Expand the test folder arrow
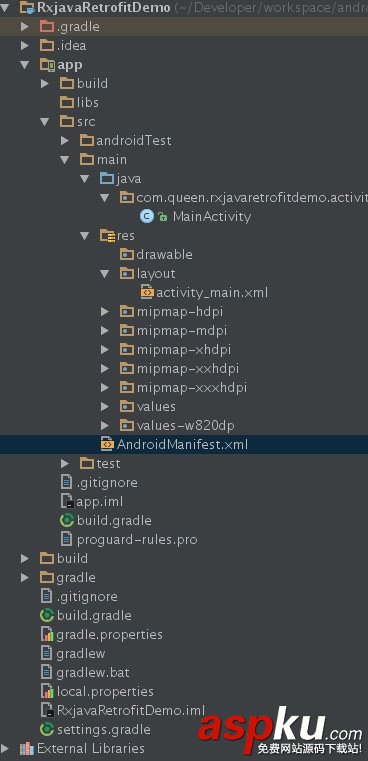Image resolution: width=368 pixels, height=761 pixels. (65, 463)
